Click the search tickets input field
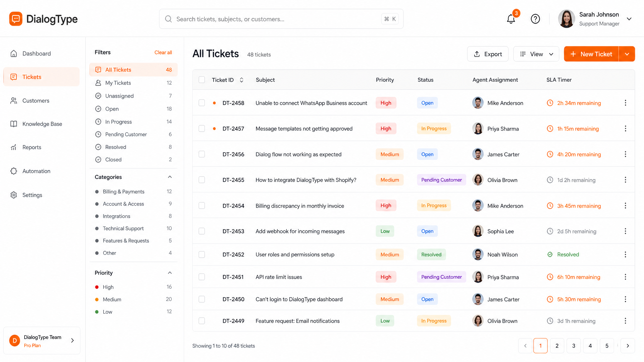This screenshot has height=362, width=644. pos(281,19)
